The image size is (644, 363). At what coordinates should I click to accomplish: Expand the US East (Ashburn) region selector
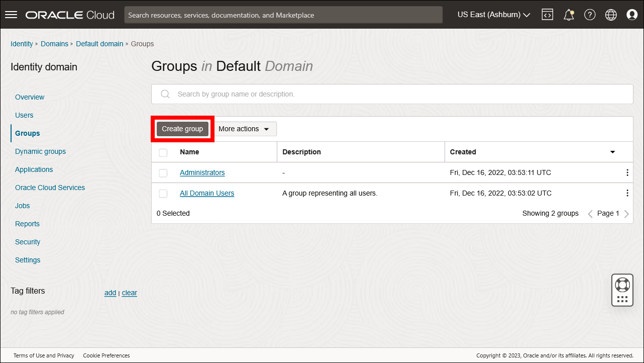(x=493, y=14)
